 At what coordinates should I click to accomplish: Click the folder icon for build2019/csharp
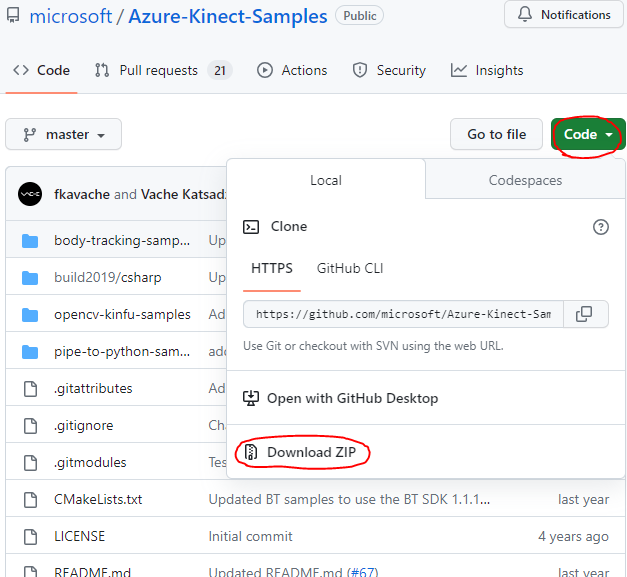[30, 278]
